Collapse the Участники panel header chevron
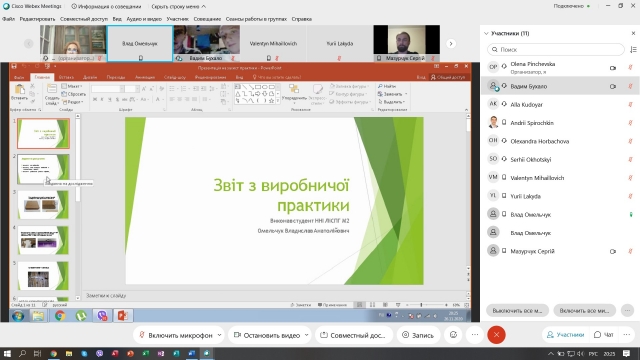Screen dimensions: 640x360 486,33
